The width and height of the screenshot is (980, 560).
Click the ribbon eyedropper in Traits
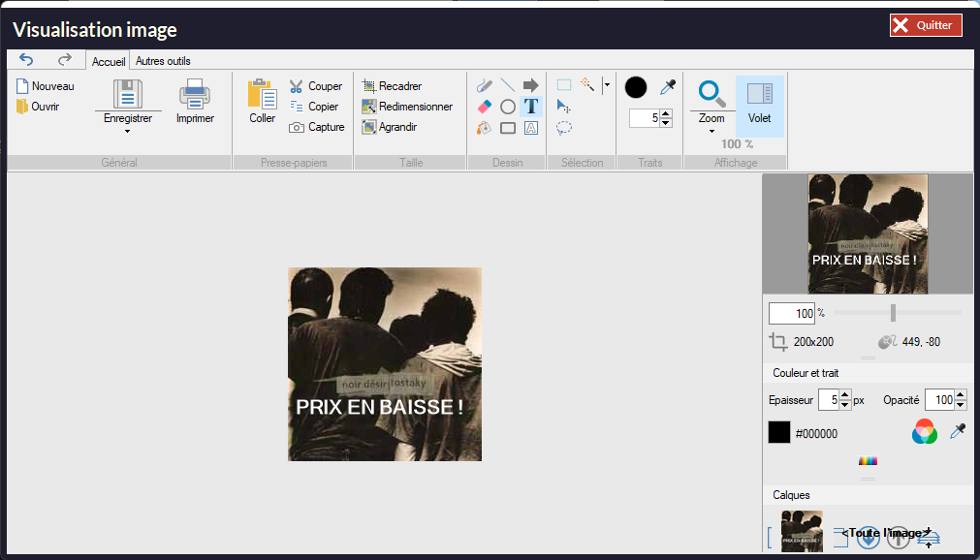[667, 87]
